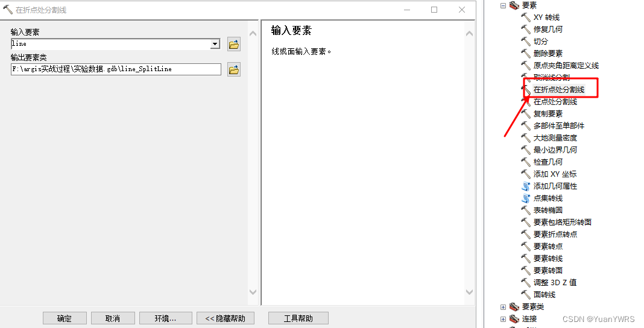Open the 复制要素 tool
644x328 pixels.
click(548, 114)
